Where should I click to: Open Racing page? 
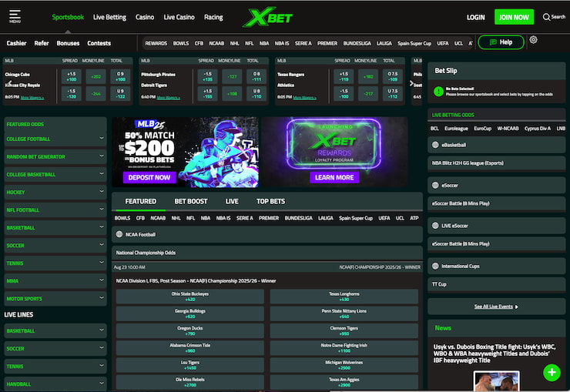213,17
